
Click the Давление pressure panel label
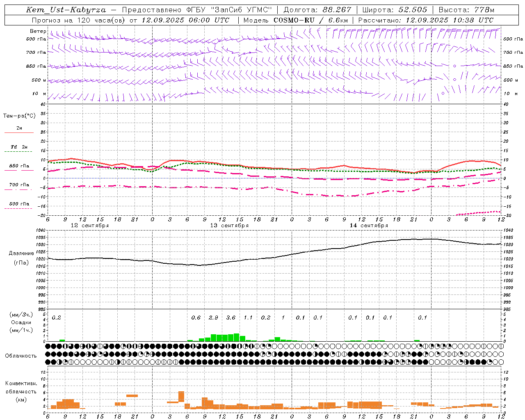[21, 253]
